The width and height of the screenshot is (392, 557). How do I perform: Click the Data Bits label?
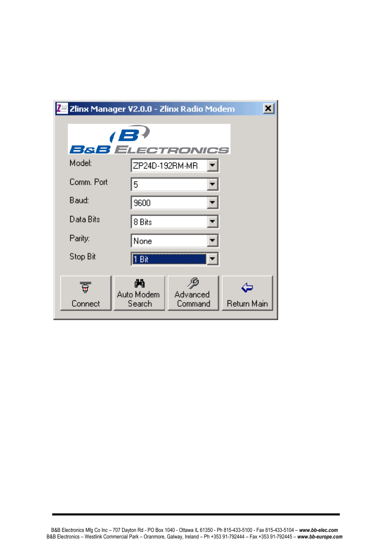pyautogui.click(x=85, y=219)
